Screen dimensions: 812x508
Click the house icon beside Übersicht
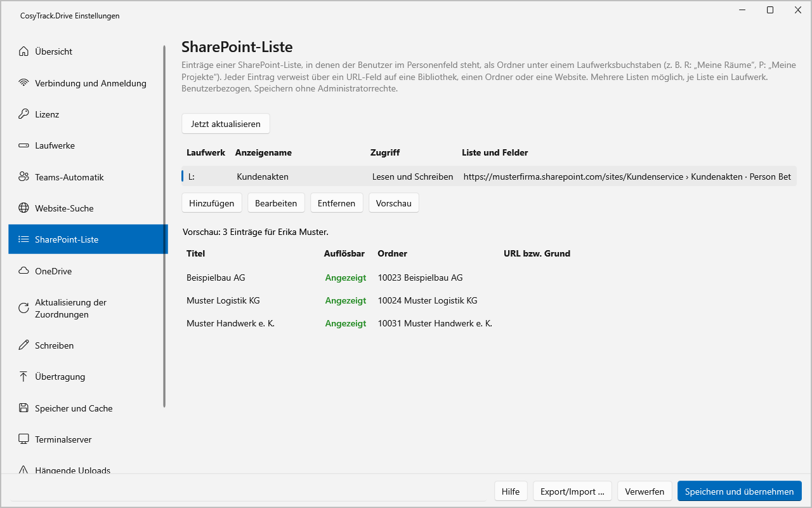pyautogui.click(x=23, y=51)
